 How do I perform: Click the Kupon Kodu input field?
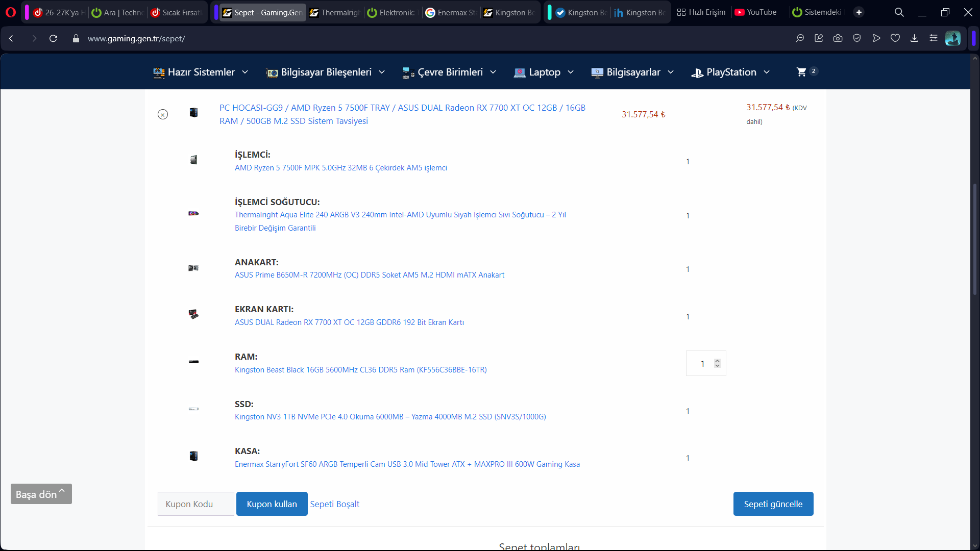click(x=195, y=504)
